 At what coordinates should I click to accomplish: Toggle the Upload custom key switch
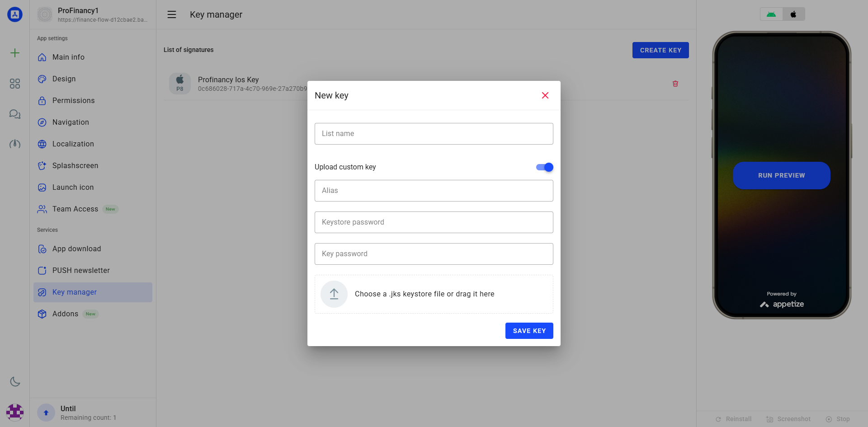point(545,167)
